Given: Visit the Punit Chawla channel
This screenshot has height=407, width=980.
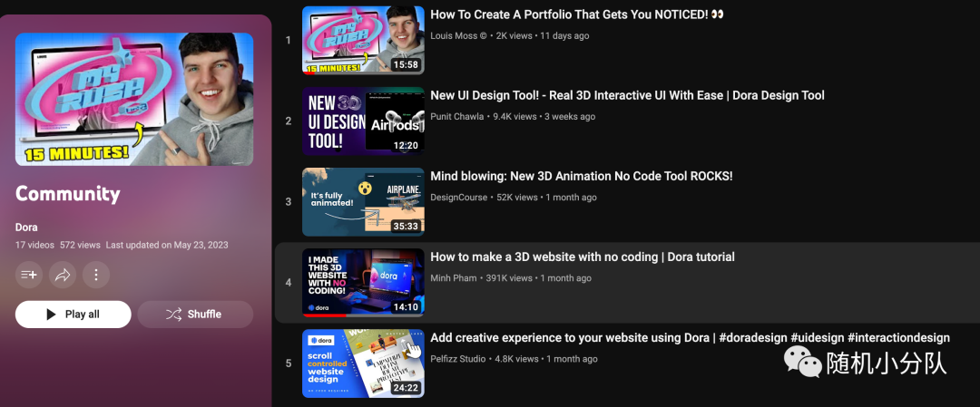Looking at the screenshot, I should click(456, 116).
